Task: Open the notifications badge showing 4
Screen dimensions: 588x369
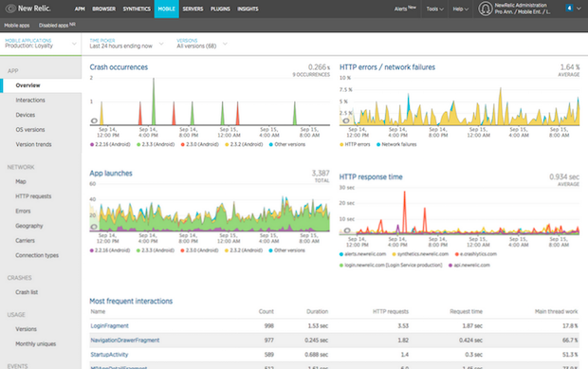Action: [x=569, y=8]
